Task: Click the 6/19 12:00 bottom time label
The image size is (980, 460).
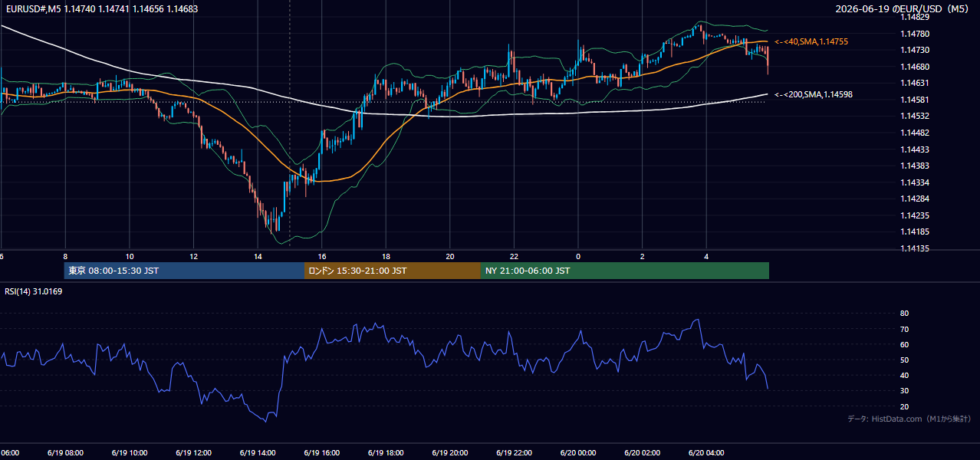Action: [192, 453]
